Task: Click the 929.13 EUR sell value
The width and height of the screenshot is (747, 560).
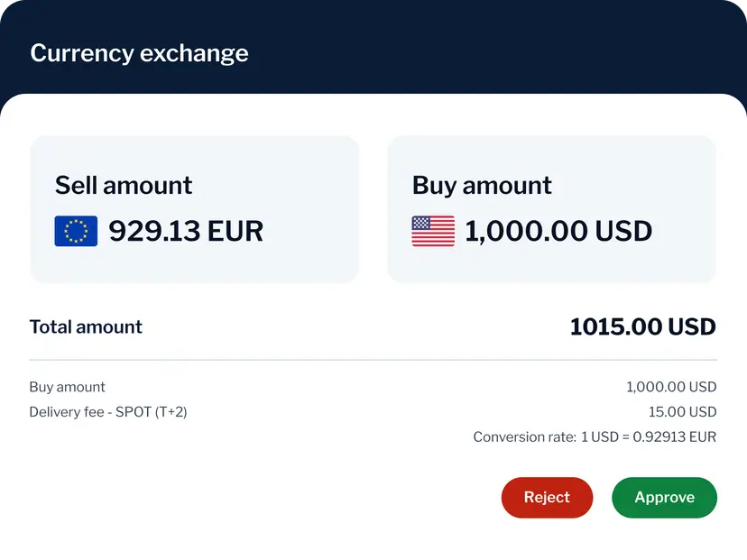Action: [186, 231]
